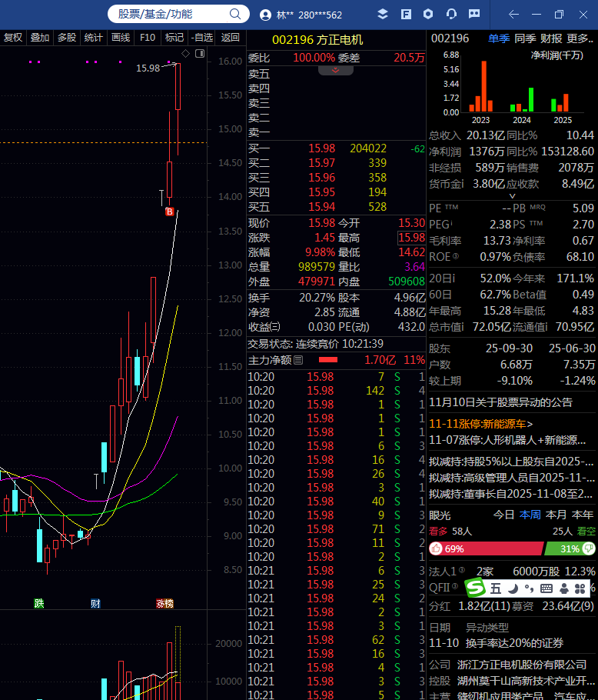Click the 标记 toolbar button

coord(174,38)
